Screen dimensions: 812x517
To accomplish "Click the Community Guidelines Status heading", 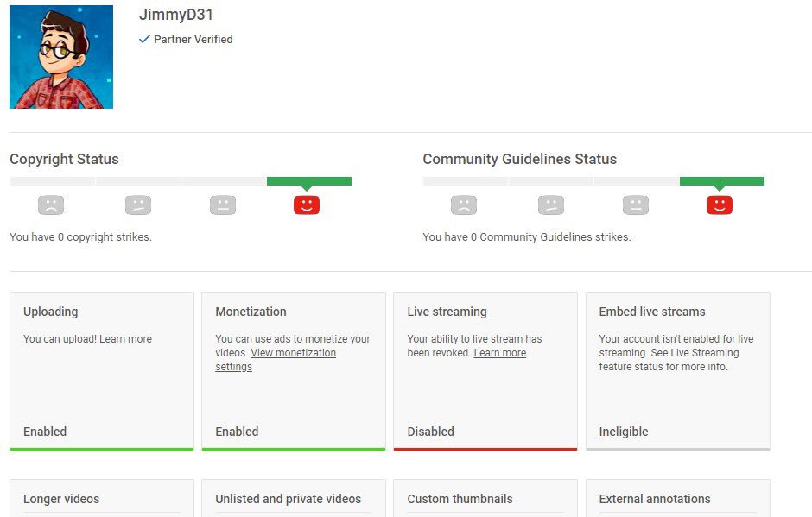I will 519,159.
